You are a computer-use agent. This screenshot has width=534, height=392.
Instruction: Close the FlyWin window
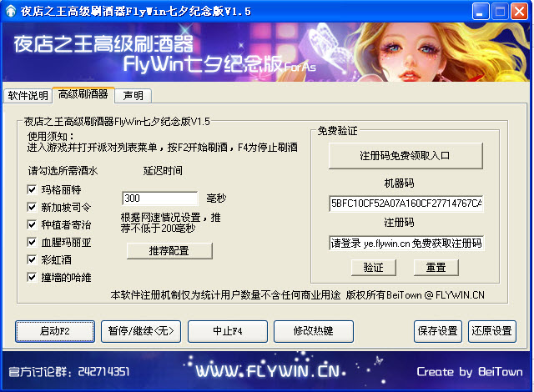519,12
